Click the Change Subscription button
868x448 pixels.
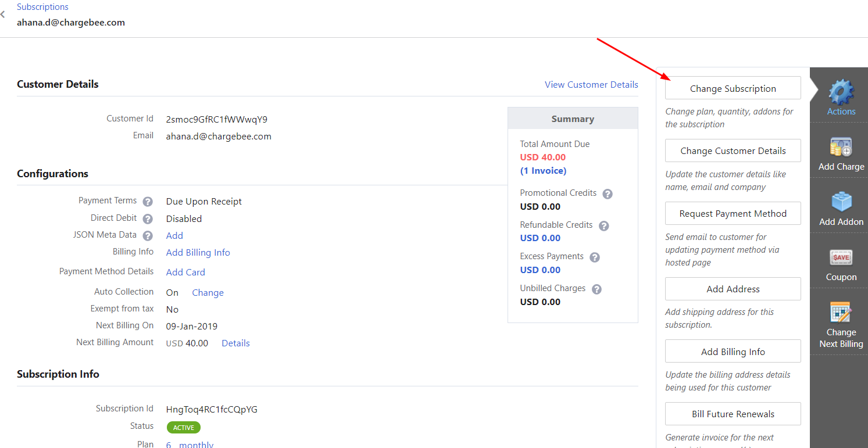pyautogui.click(x=733, y=88)
